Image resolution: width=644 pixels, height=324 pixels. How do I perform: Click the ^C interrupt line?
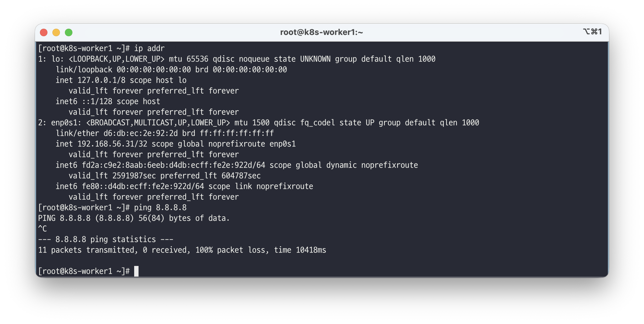(x=42, y=229)
